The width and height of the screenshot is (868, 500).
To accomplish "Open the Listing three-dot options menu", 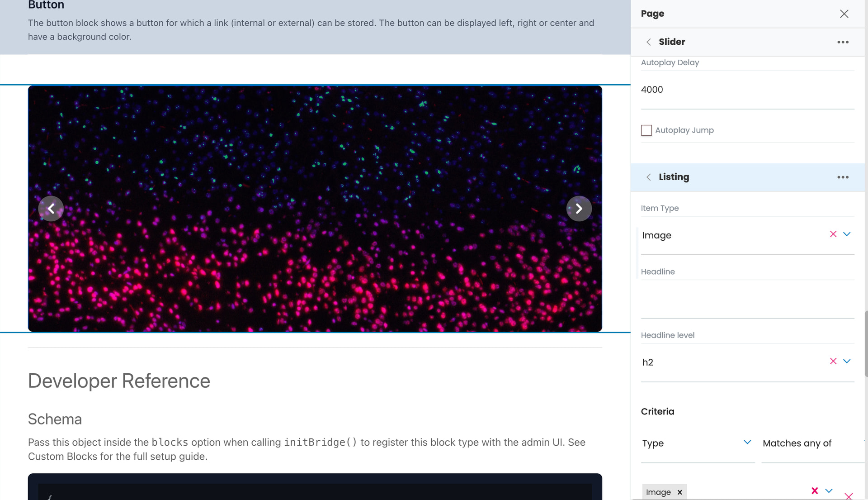I will [x=843, y=177].
